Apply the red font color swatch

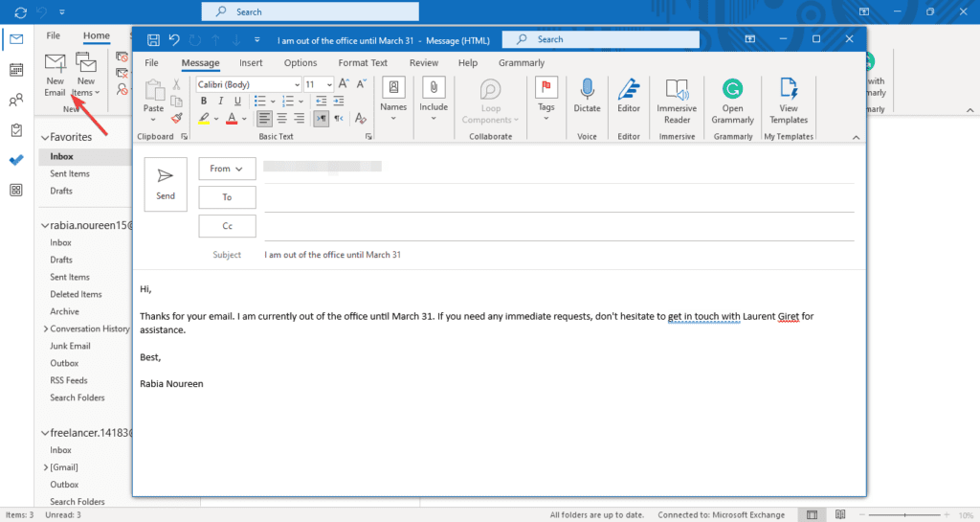231,119
